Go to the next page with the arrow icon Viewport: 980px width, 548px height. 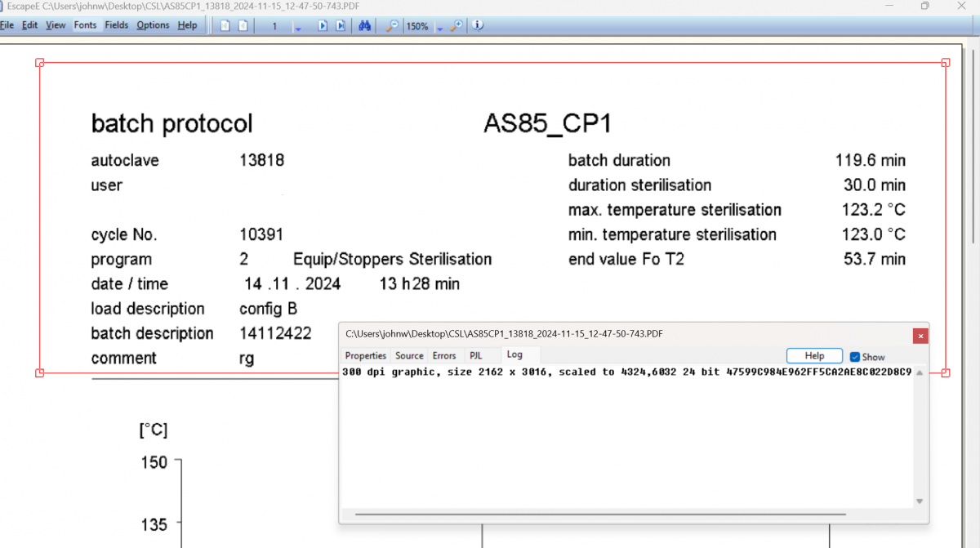(x=323, y=25)
